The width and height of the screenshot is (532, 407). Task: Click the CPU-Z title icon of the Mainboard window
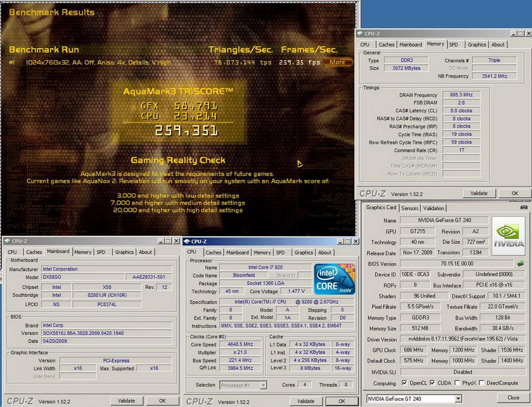tap(7, 241)
